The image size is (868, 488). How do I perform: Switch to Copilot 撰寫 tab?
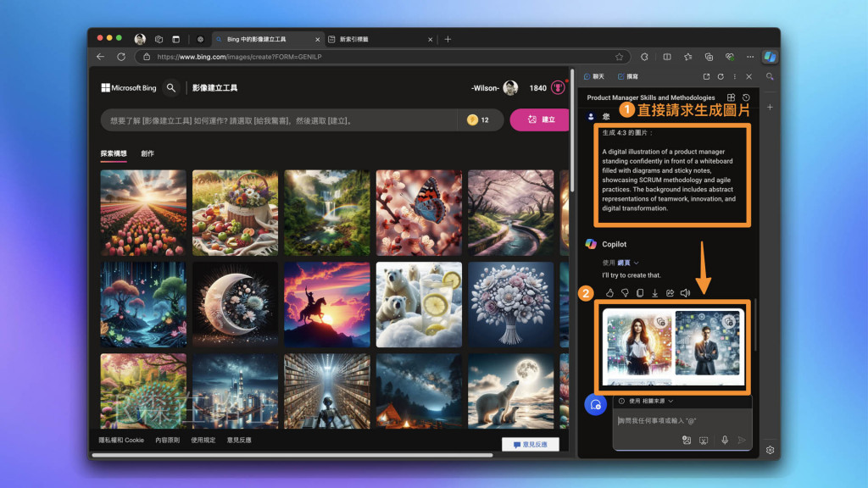pyautogui.click(x=628, y=76)
